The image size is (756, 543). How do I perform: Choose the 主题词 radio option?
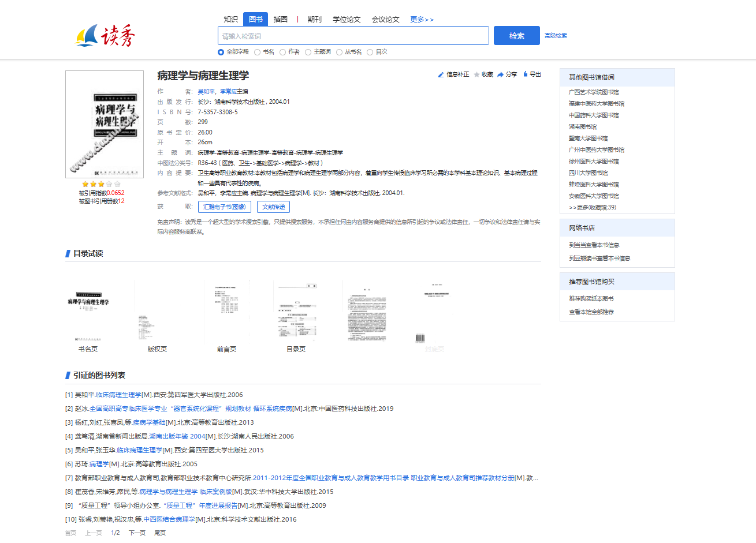click(308, 52)
